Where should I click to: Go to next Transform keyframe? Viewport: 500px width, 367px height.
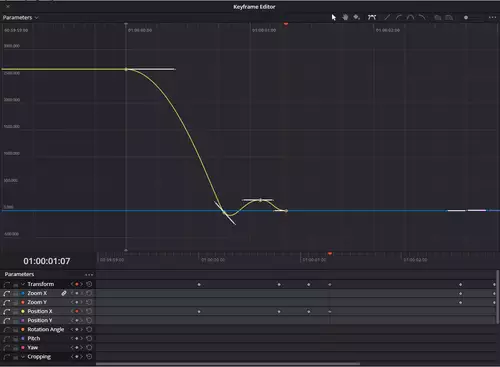[81, 284]
